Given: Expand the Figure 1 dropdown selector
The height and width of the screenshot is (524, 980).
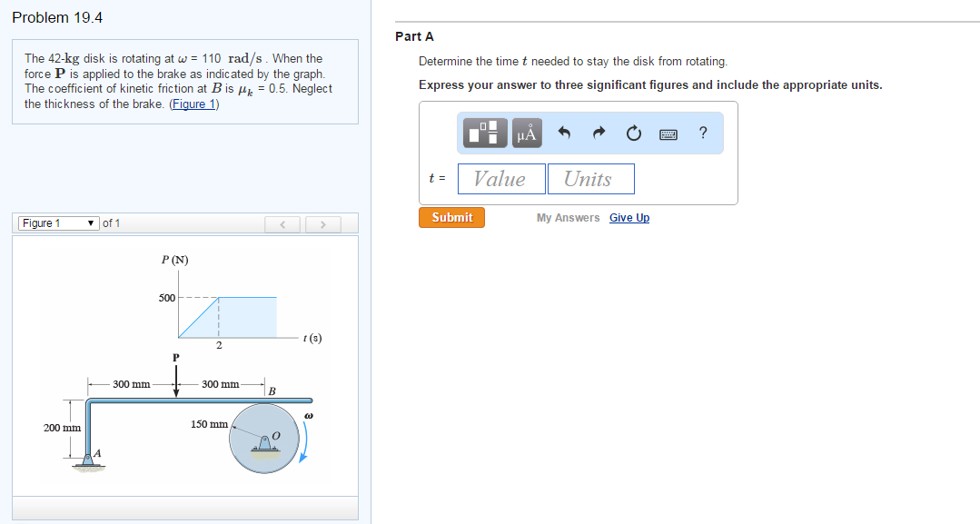Looking at the screenshot, I should (x=59, y=223).
